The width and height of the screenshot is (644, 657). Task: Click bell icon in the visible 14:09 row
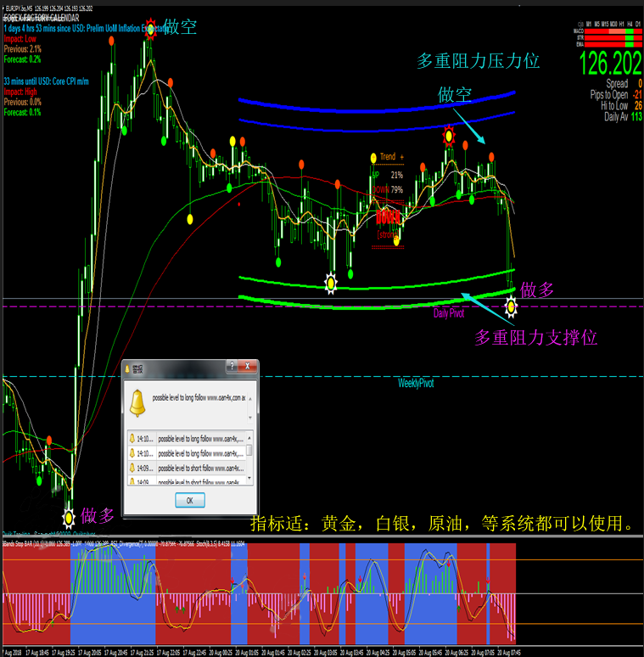132,468
